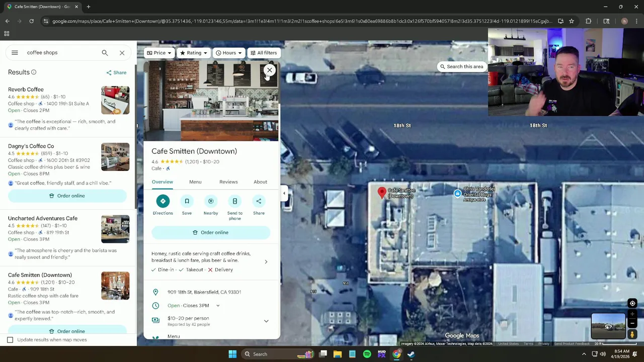Open Cafe Smitten thumbnail in results list

[115, 286]
